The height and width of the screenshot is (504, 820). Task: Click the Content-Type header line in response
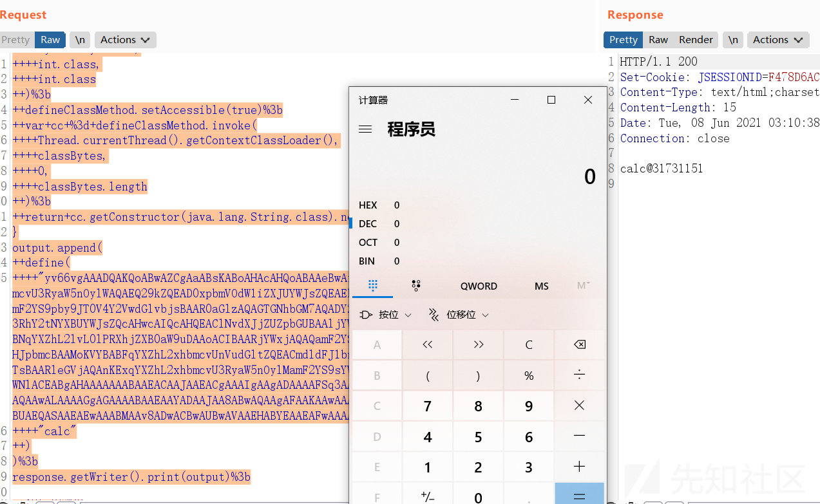[x=720, y=92]
